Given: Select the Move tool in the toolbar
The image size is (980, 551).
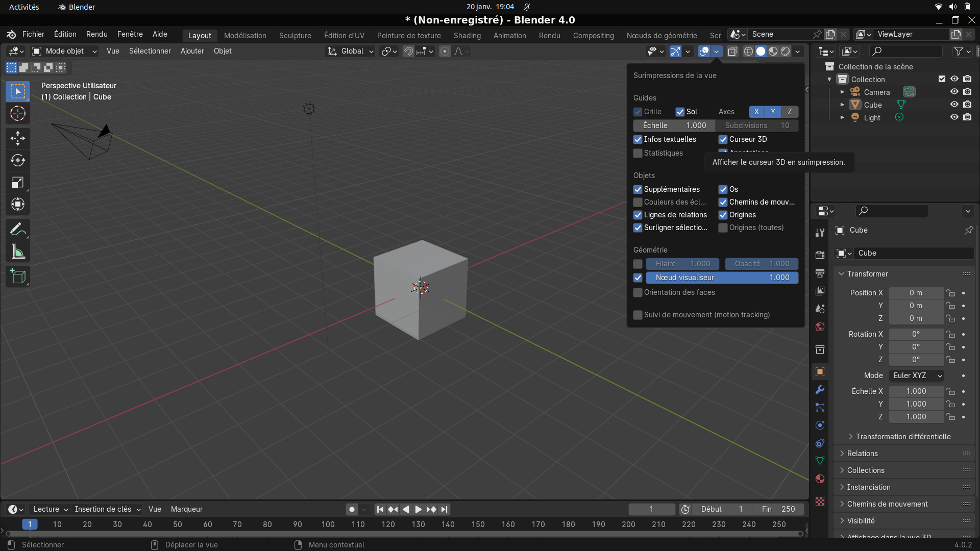Looking at the screenshot, I should click(x=18, y=138).
